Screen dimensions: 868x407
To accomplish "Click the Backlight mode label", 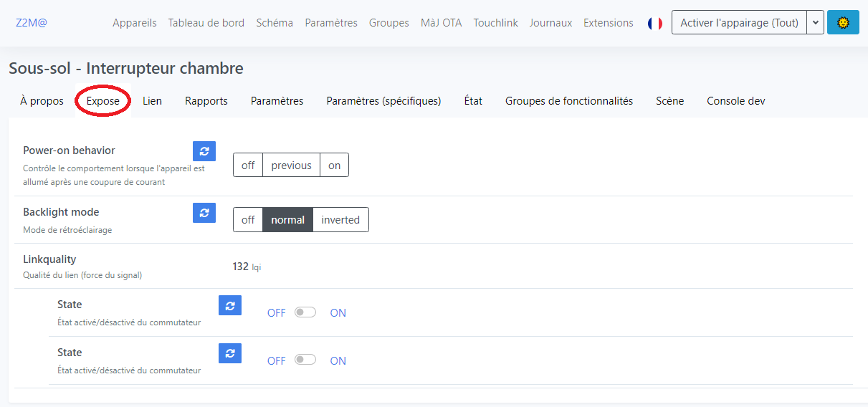I will pyautogui.click(x=61, y=212).
